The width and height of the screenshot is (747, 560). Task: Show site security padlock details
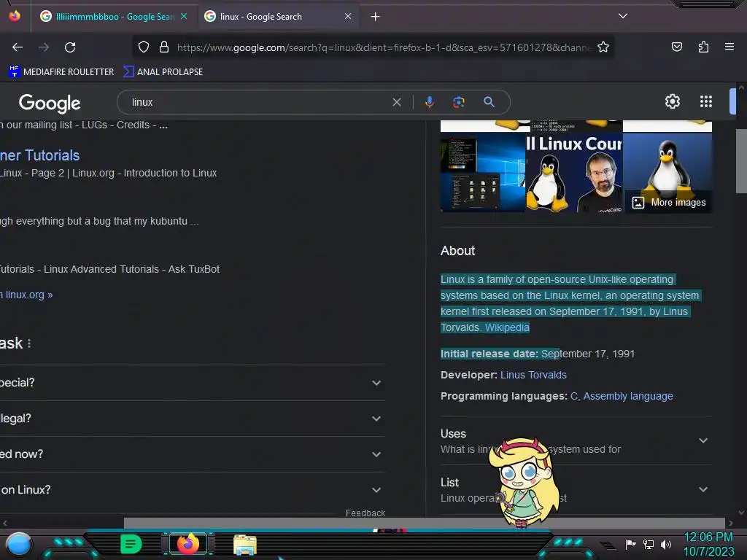pyautogui.click(x=164, y=47)
